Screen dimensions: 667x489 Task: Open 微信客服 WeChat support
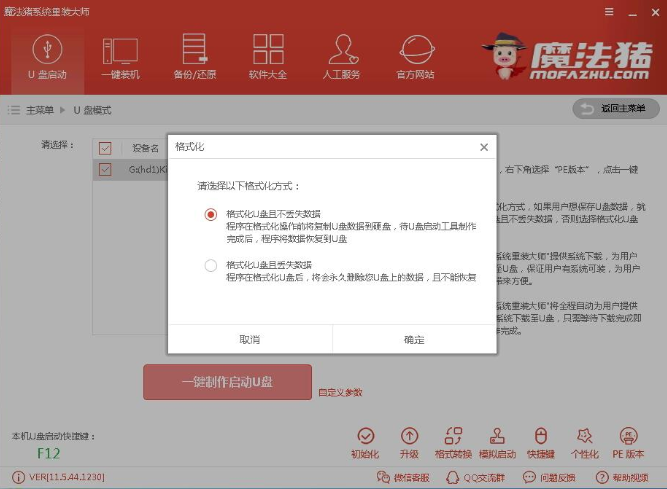click(403, 478)
